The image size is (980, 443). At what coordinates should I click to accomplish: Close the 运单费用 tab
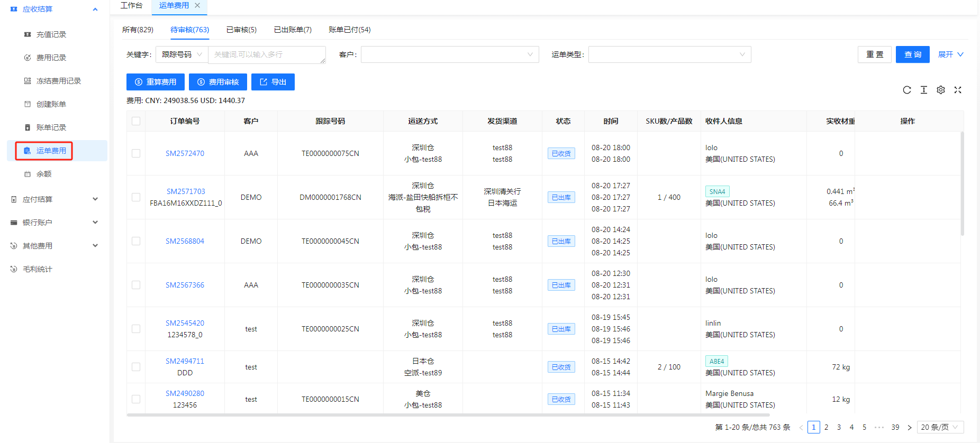[197, 5]
